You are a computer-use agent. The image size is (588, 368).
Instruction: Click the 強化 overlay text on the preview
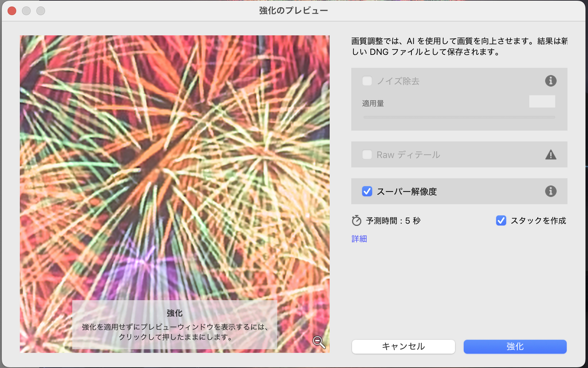pyautogui.click(x=174, y=314)
